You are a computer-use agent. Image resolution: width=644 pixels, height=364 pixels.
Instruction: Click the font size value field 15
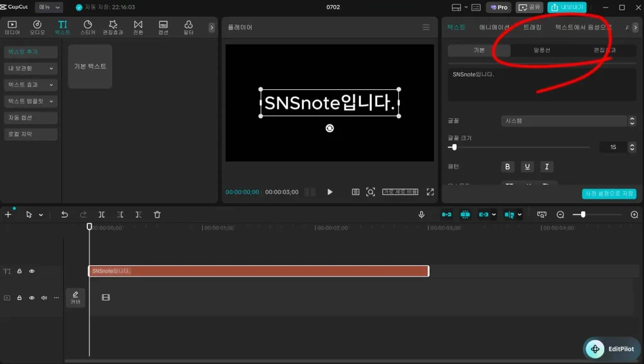[x=613, y=147]
